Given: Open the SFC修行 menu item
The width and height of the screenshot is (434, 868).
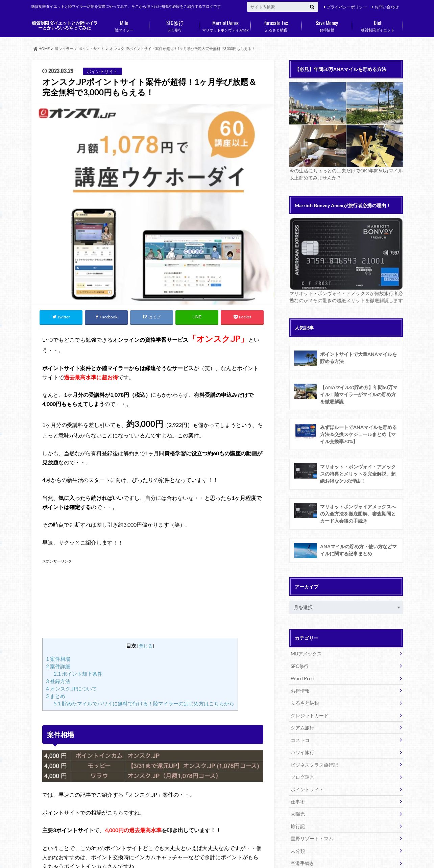Looking at the screenshot, I should [x=175, y=26].
